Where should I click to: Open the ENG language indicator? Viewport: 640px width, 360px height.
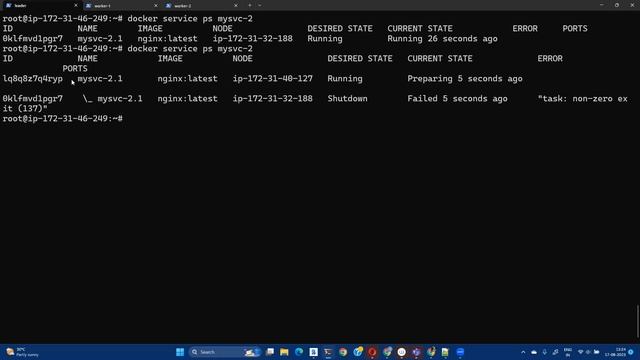coord(568,352)
